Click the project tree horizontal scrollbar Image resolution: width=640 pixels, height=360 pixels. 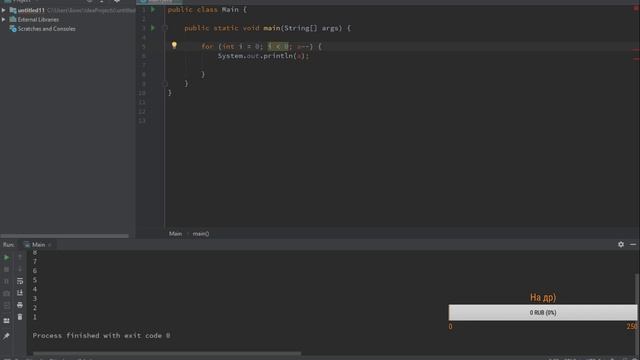point(64,236)
